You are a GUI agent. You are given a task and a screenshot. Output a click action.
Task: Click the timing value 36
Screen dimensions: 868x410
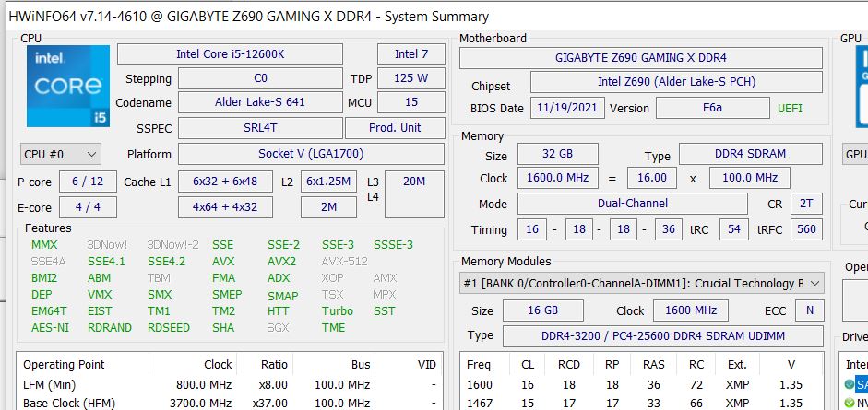point(668,228)
